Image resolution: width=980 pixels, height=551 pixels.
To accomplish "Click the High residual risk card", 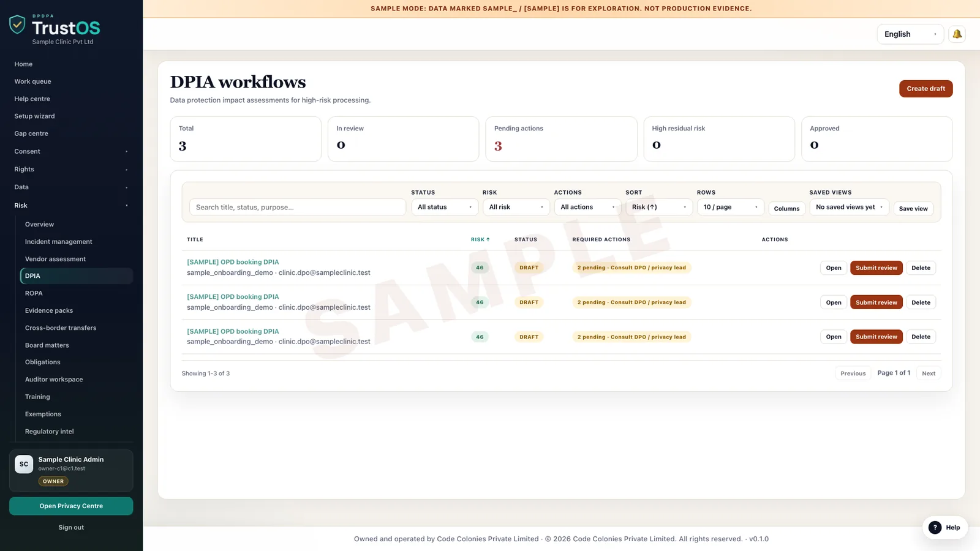I will (719, 139).
